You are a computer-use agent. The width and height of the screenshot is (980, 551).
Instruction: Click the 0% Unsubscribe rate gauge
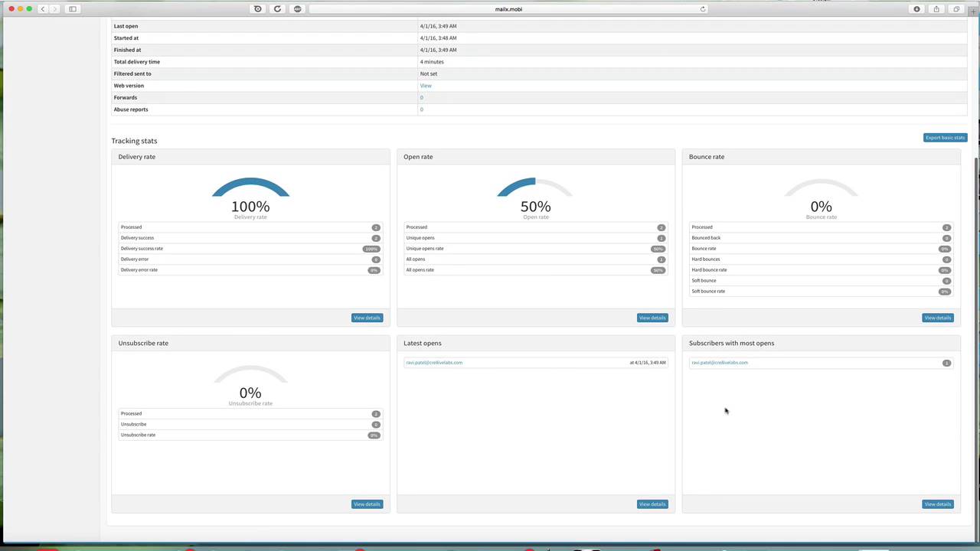(x=250, y=384)
